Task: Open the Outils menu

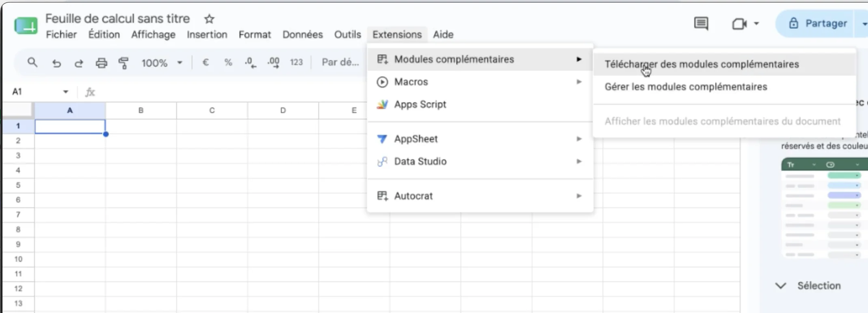Action: (x=348, y=35)
